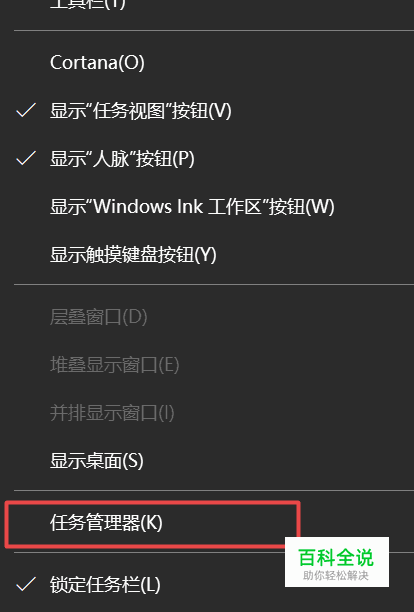Click the 助你轻松解决 watermark caption
Image resolution: width=414 pixels, height=612 pixels.
tap(336, 576)
